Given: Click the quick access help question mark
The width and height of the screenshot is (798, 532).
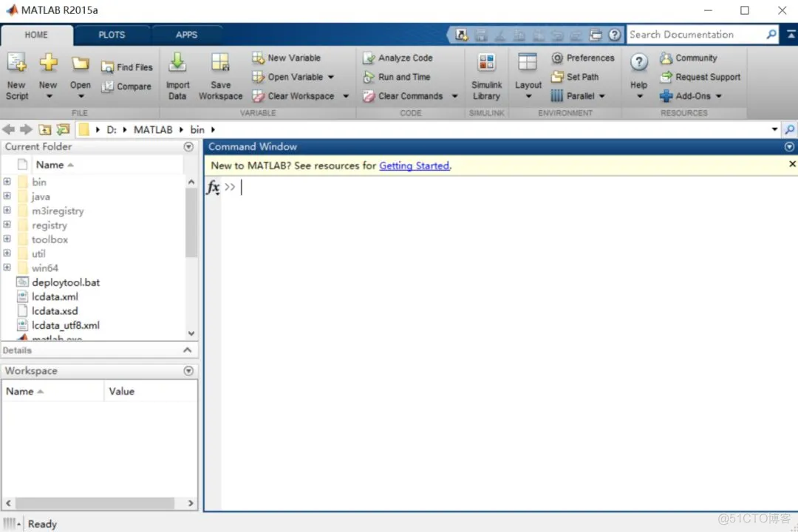Looking at the screenshot, I should tap(615, 35).
